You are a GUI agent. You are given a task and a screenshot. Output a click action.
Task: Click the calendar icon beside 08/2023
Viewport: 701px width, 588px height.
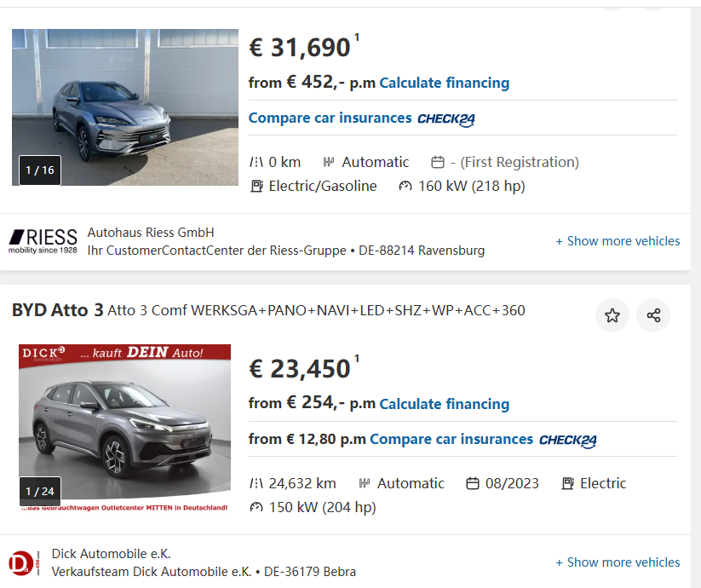[x=473, y=483]
